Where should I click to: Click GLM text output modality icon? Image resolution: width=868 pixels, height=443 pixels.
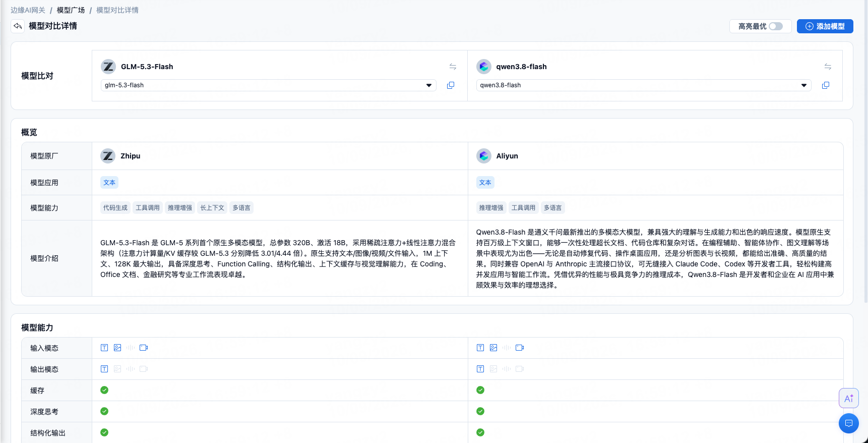(x=104, y=369)
